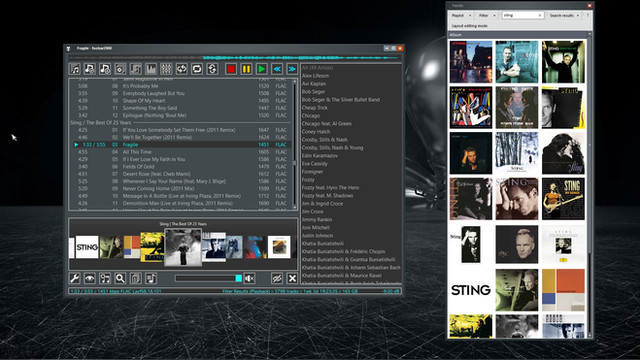Toggle the crossed-out eye hide icon
The height and width of the screenshot is (360, 640).
point(277,278)
